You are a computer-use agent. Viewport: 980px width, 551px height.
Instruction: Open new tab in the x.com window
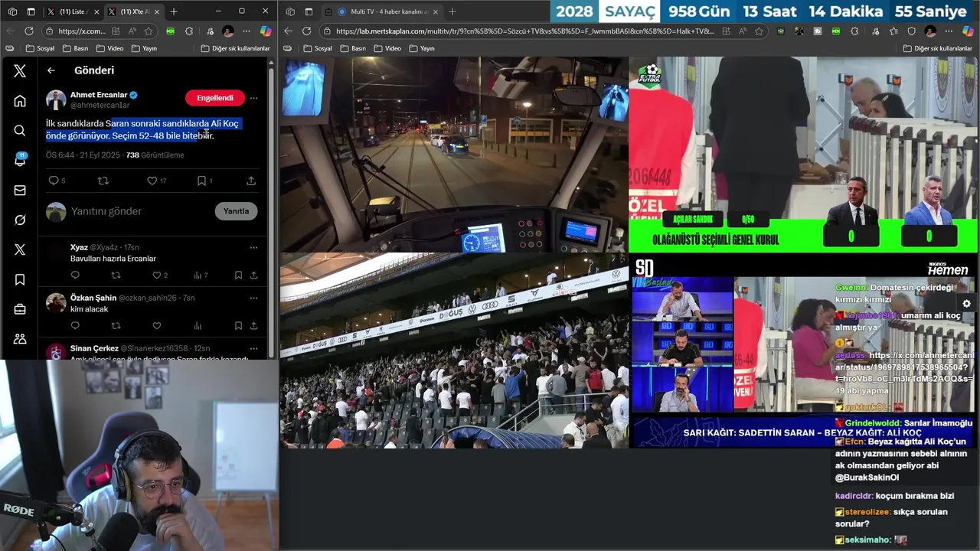pos(174,11)
